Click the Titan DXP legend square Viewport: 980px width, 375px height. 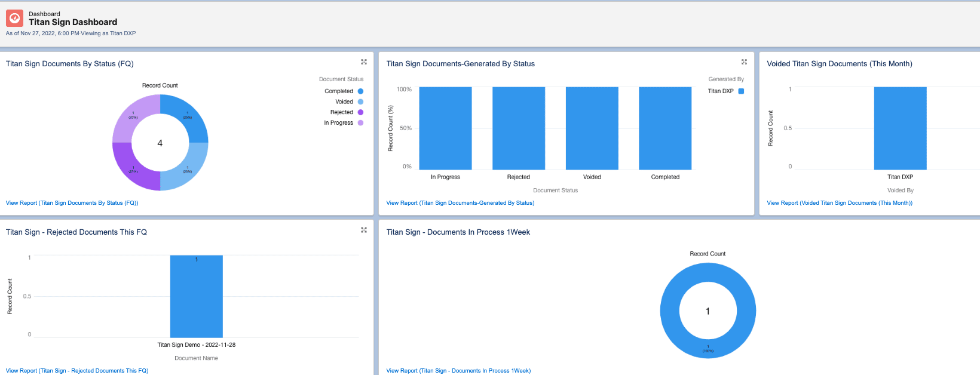tap(741, 91)
